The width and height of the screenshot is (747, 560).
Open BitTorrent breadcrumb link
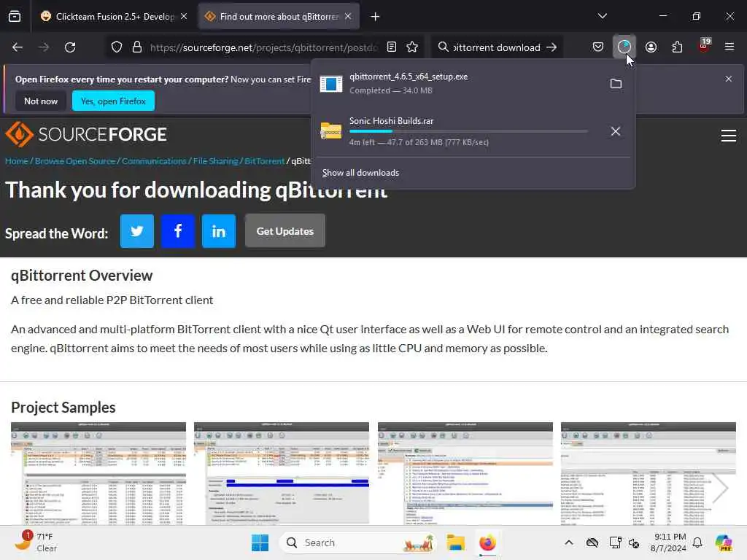click(x=264, y=161)
